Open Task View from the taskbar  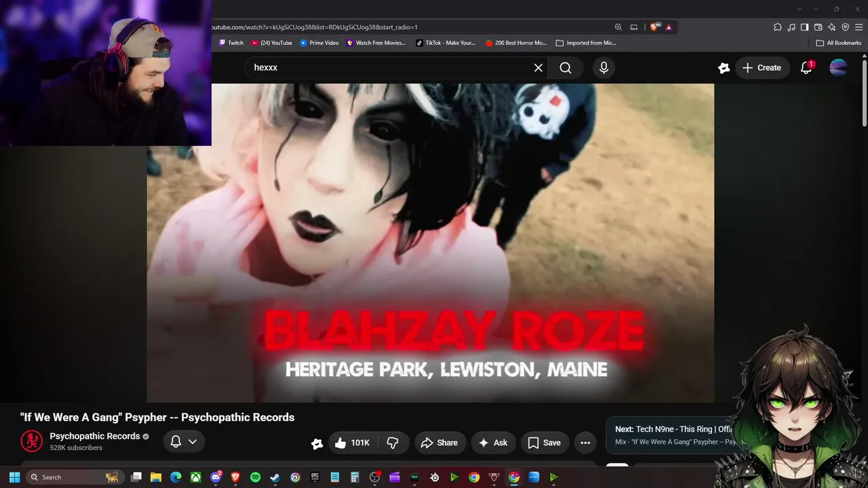coord(136,477)
